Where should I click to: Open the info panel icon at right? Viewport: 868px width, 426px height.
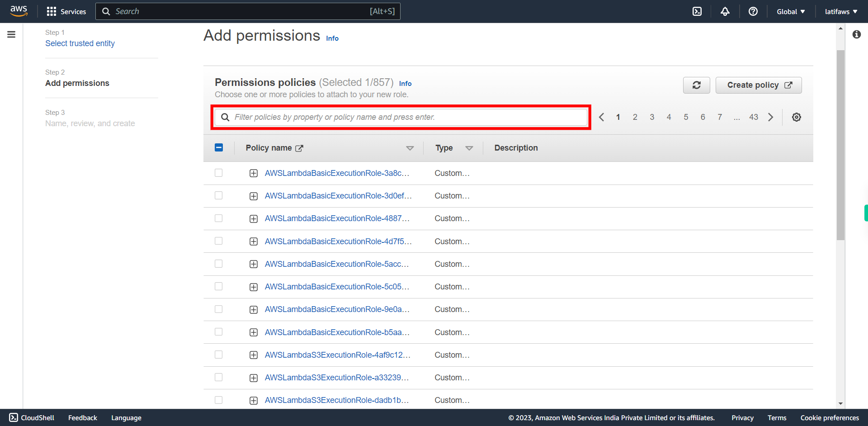pos(857,34)
